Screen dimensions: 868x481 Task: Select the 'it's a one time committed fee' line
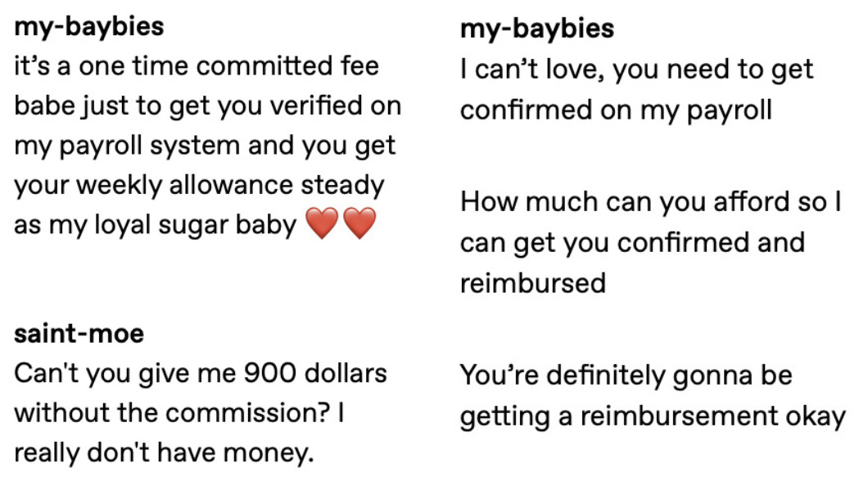[197, 65]
